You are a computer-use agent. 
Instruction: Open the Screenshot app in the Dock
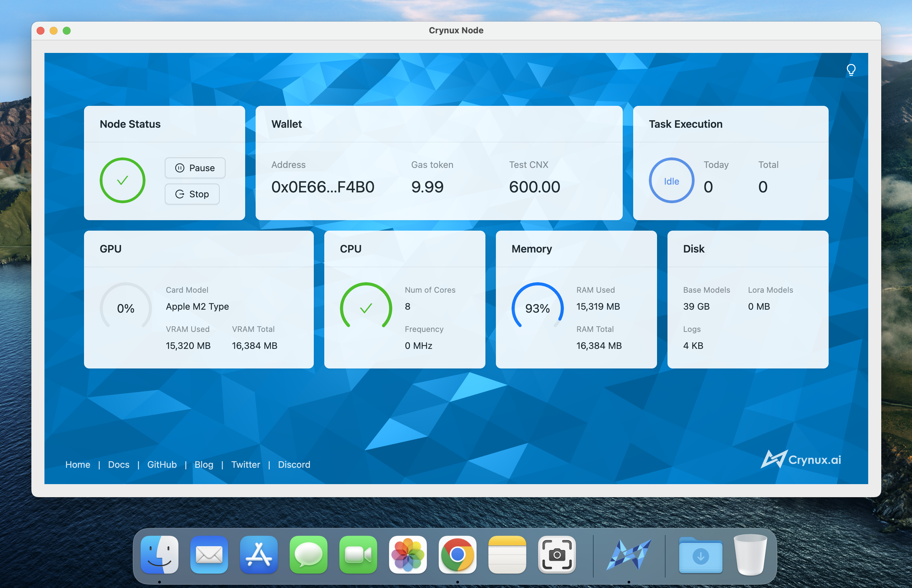(x=557, y=554)
